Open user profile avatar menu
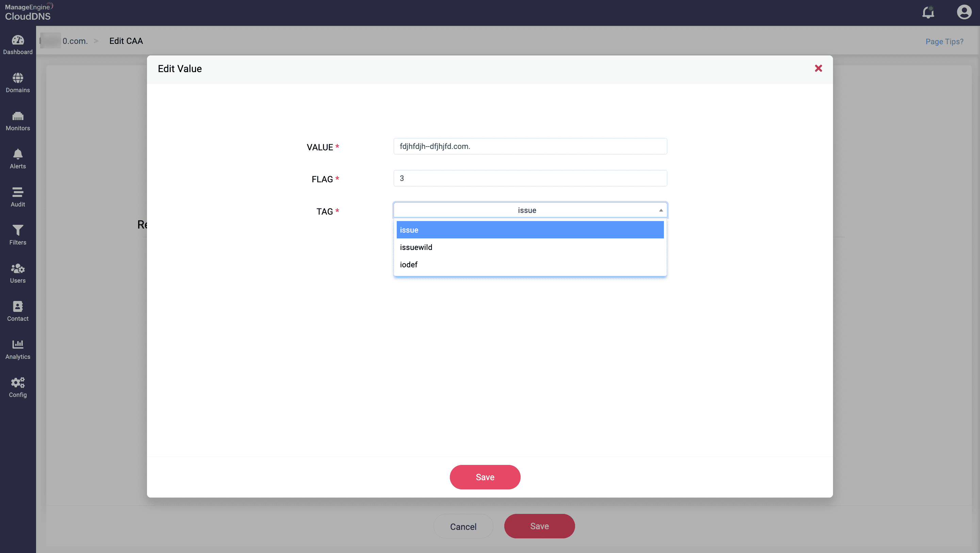This screenshot has width=980, height=553. pos(964,12)
